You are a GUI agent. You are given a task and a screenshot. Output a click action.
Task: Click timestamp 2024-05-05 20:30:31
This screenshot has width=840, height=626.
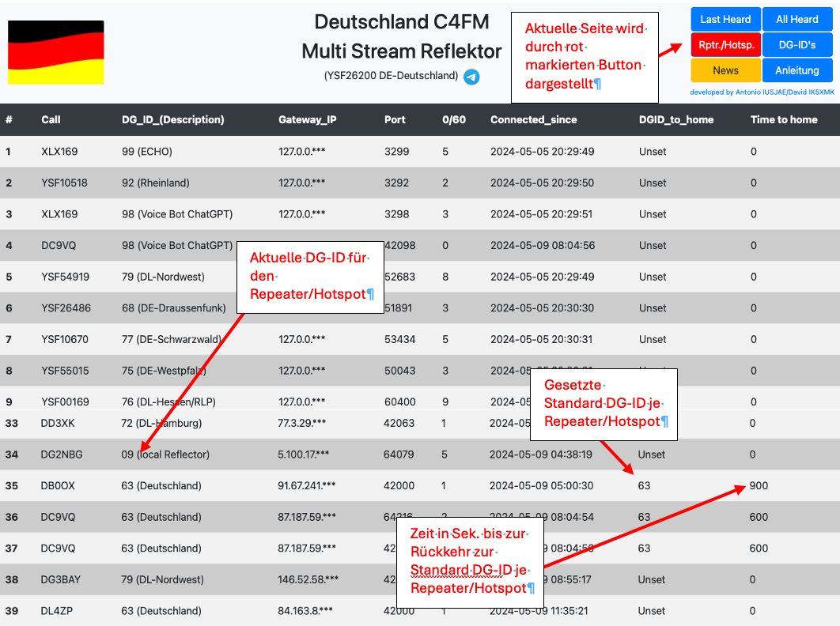(541, 340)
